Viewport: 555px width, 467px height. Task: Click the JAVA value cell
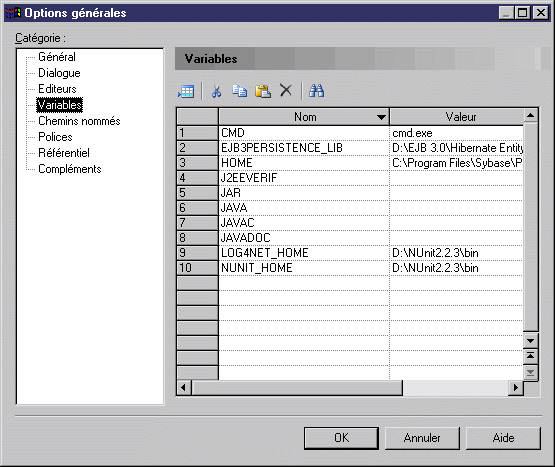pos(456,208)
